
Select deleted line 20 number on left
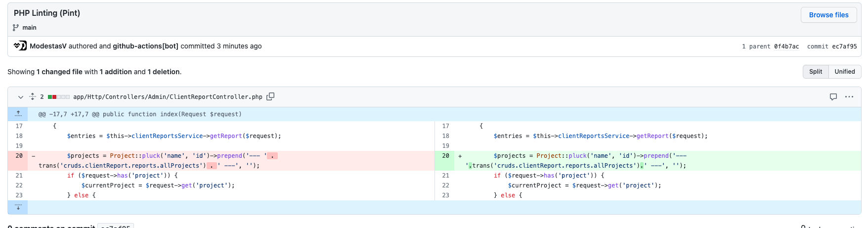pos(19,156)
